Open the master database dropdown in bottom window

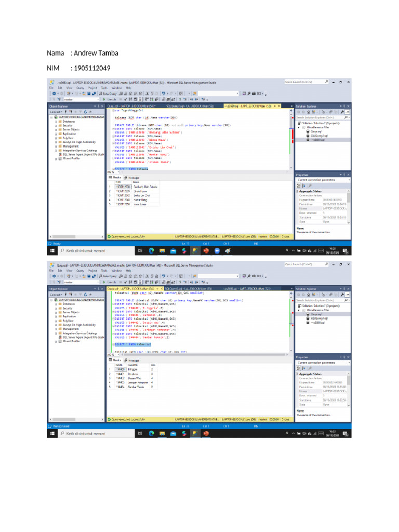tap(81, 282)
